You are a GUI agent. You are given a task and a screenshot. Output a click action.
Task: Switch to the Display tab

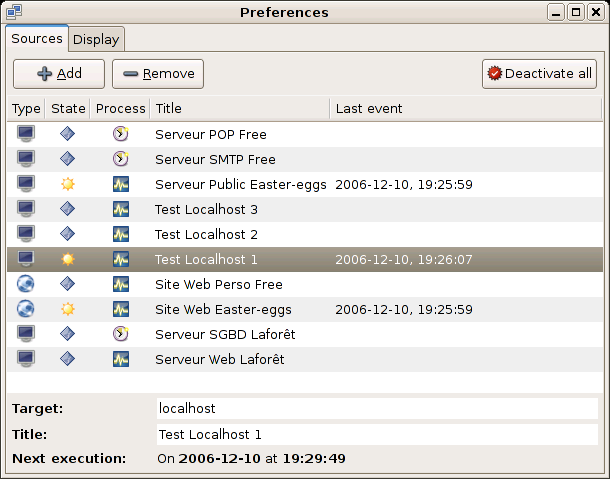[x=96, y=39]
